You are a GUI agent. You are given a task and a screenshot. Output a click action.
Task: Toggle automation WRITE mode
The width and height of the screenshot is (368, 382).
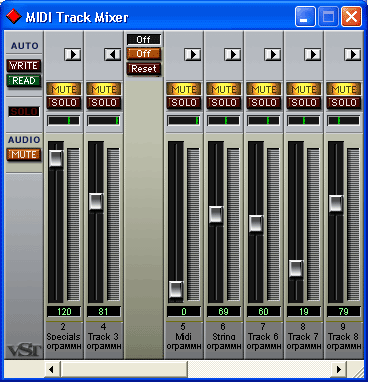(24, 66)
